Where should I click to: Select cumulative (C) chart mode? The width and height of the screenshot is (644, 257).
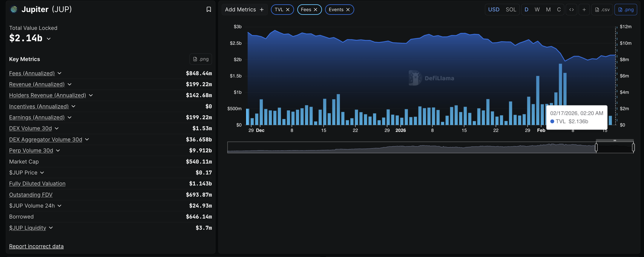[559, 9]
